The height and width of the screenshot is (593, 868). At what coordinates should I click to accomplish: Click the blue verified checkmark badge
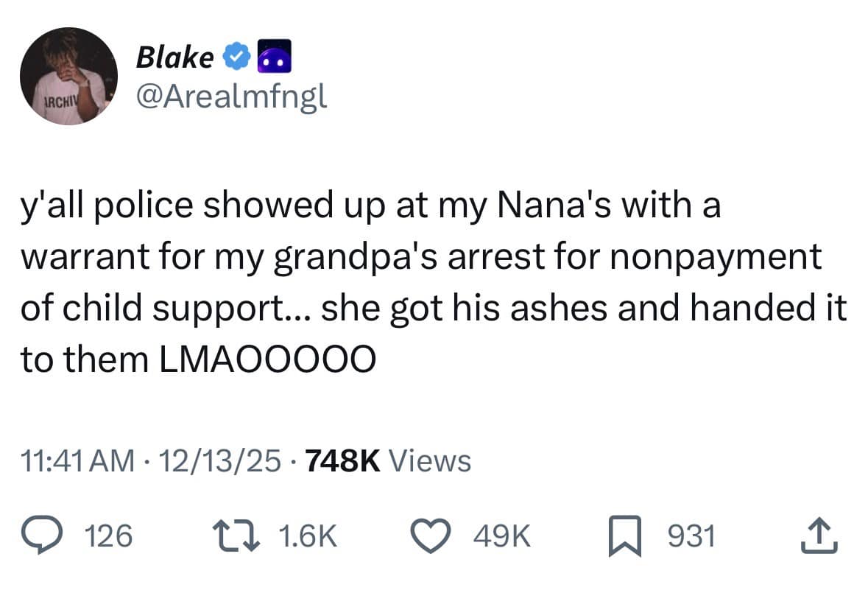pos(234,57)
